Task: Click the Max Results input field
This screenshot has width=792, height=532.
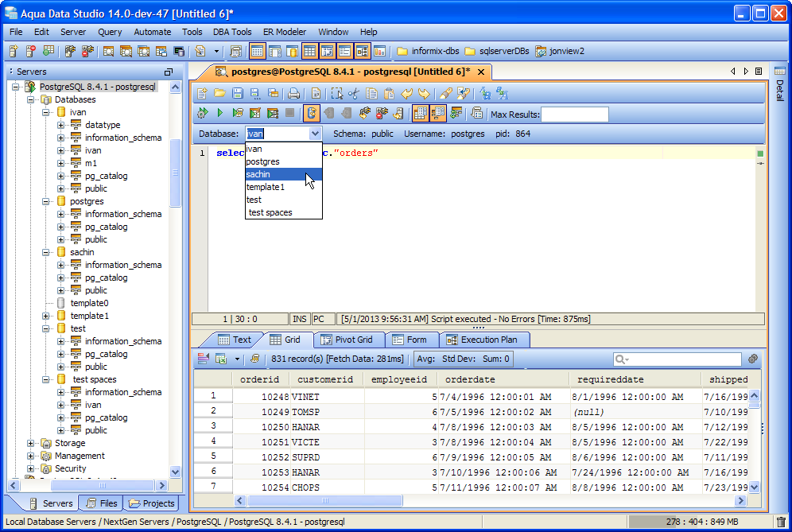Action: coord(574,115)
